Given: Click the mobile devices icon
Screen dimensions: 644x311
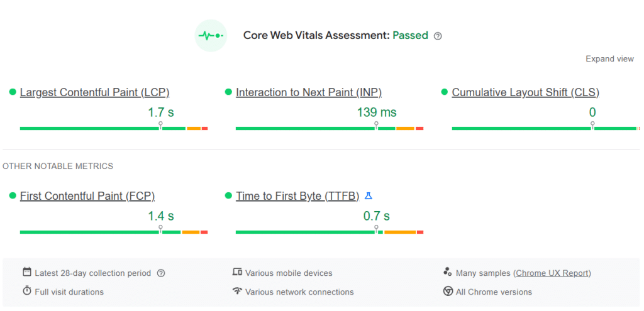Looking at the screenshot, I should [237, 273].
